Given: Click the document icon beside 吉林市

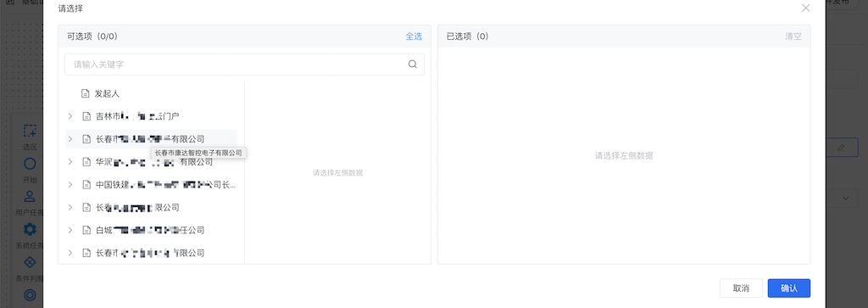Looking at the screenshot, I should click(86, 116).
